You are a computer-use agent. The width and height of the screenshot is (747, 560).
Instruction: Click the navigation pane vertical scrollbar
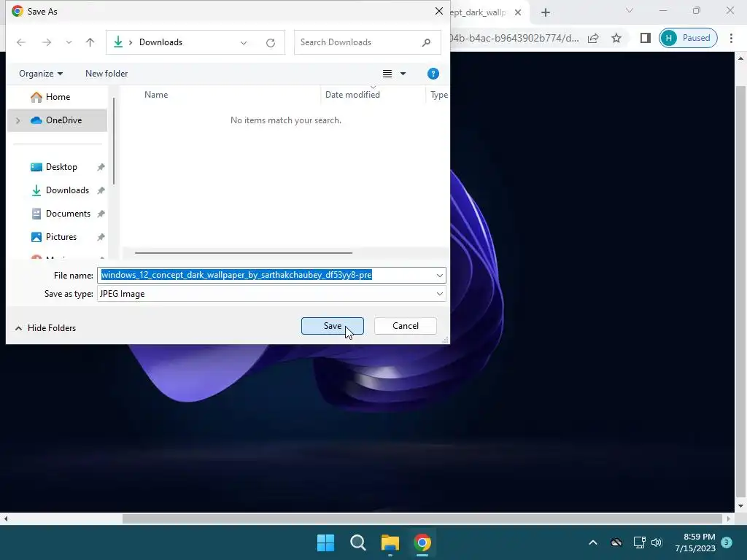tap(114, 141)
